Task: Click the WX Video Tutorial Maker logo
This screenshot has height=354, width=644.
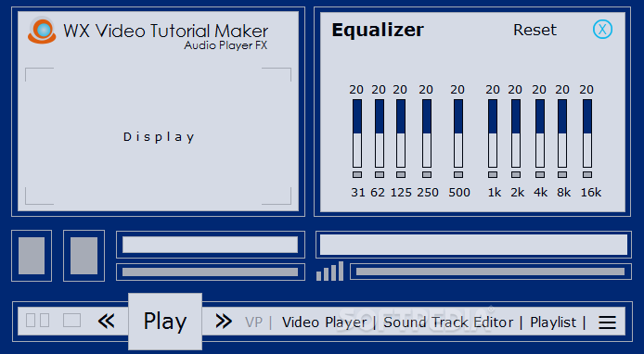Action: pyautogui.click(x=42, y=31)
